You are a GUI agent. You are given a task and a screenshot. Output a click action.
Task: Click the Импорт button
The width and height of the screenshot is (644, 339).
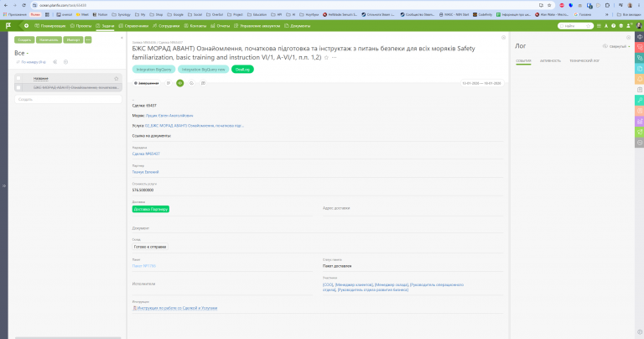tap(73, 40)
